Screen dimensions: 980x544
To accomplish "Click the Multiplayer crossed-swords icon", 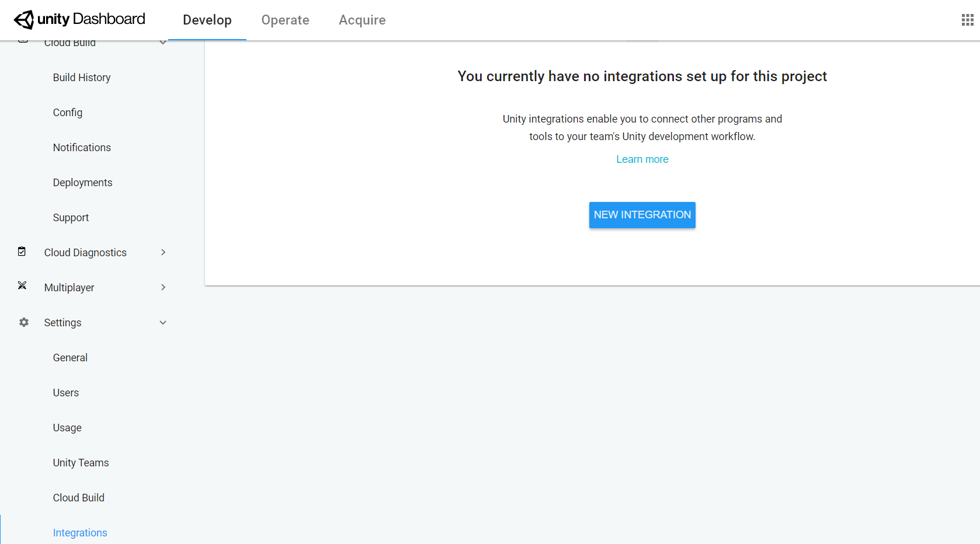I will pos(22,285).
